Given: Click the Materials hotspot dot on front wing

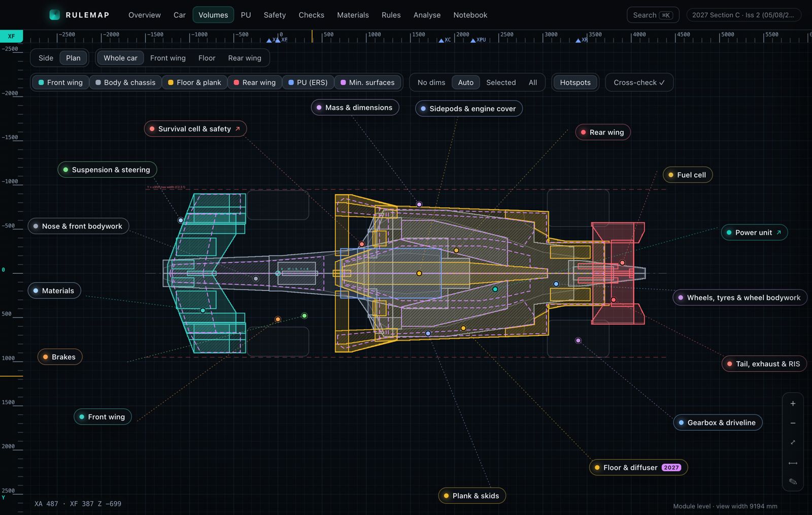Looking at the screenshot, I should [x=202, y=310].
